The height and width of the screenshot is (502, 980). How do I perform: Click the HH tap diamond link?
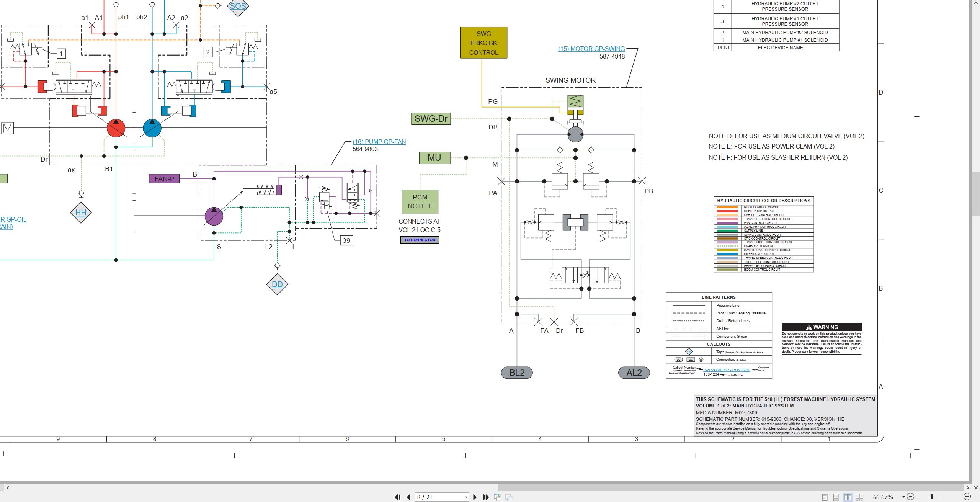[81, 213]
